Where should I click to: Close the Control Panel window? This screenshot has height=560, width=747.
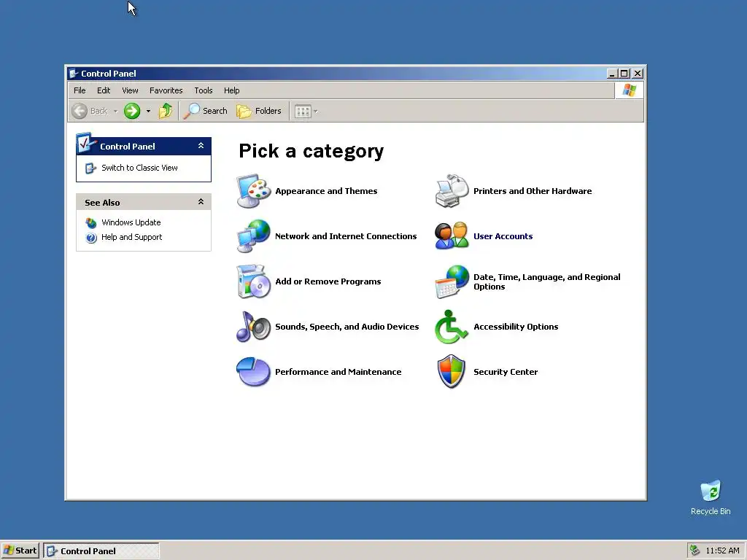pyautogui.click(x=638, y=74)
